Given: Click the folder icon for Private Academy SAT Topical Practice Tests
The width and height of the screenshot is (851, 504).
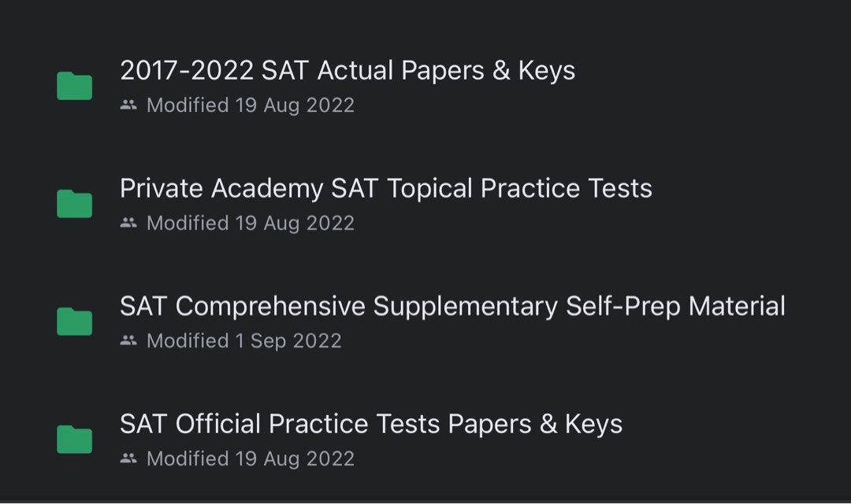Looking at the screenshot, I should (73, 203).
